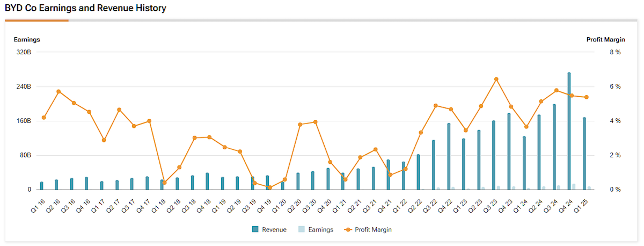The image size is (644, 246).
Task: Click the Q3 22 profit margin point
Action: [x=436, y=106]
